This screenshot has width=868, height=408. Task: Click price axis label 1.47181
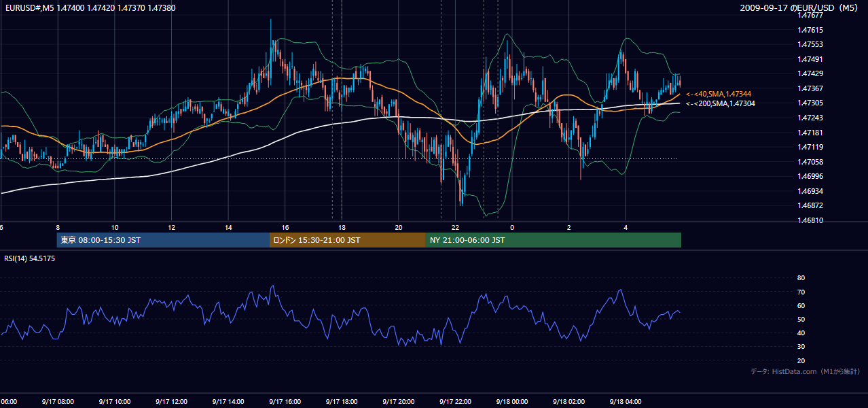[810, 133]
